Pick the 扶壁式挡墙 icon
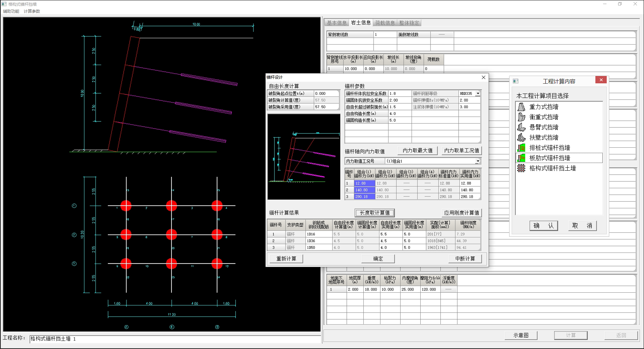The width and height of the screenshot is (644, 349). coord(522,137)
